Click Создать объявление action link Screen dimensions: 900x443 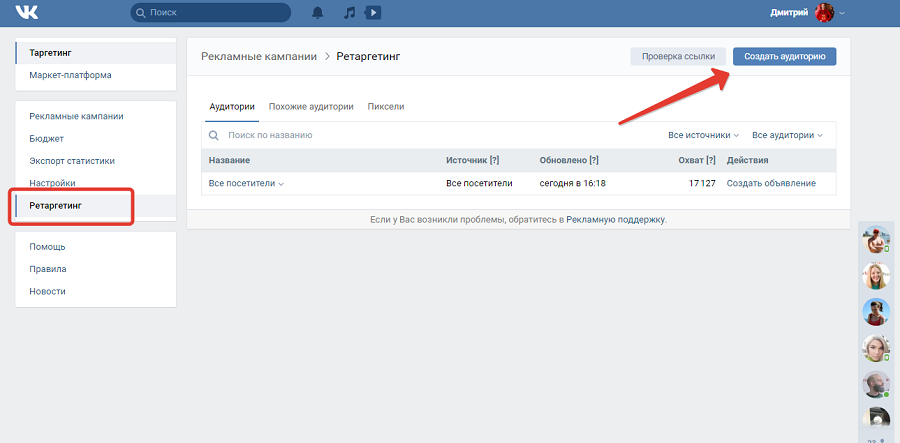click(771, 184)
